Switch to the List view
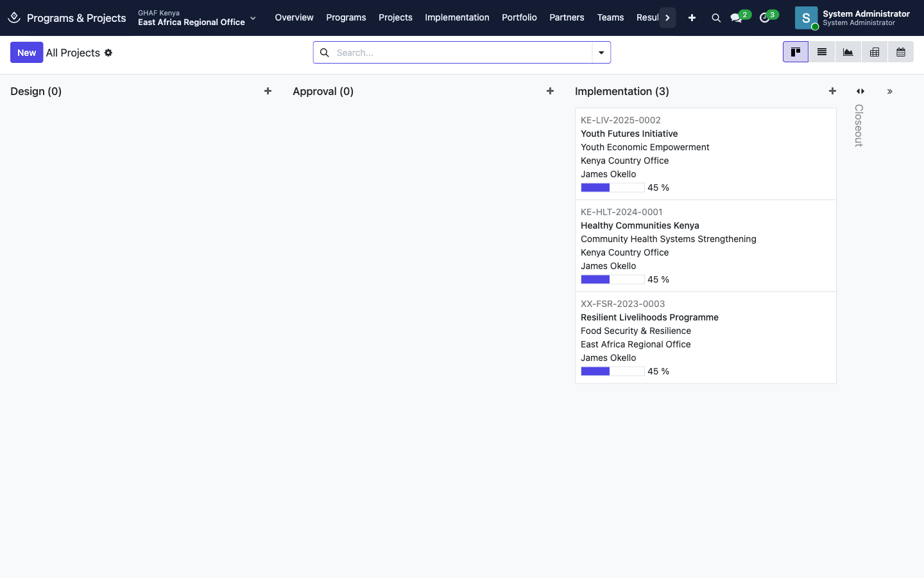 [x=822, y=52]
